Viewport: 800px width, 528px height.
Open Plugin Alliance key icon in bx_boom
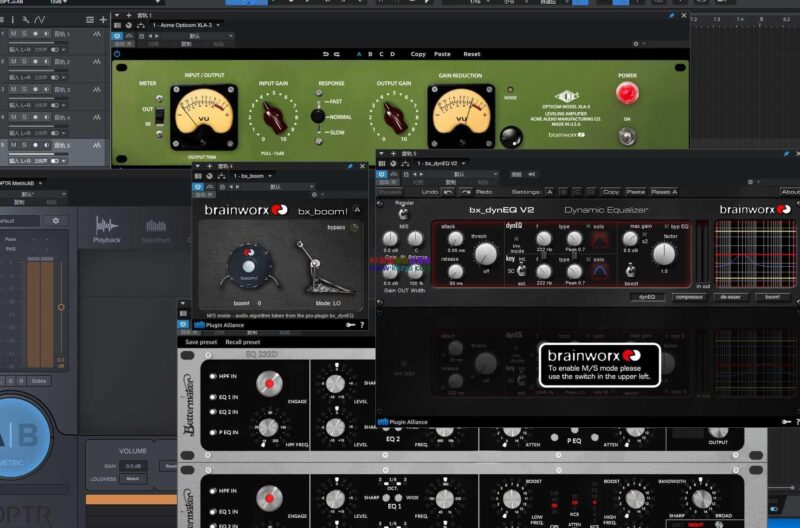[x=350, y=325]
